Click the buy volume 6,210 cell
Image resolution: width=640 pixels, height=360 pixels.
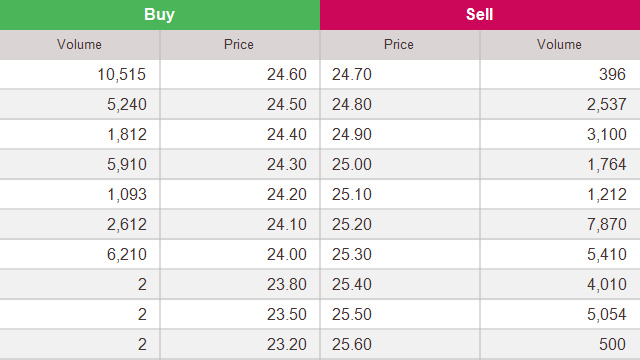click(80, 254)
